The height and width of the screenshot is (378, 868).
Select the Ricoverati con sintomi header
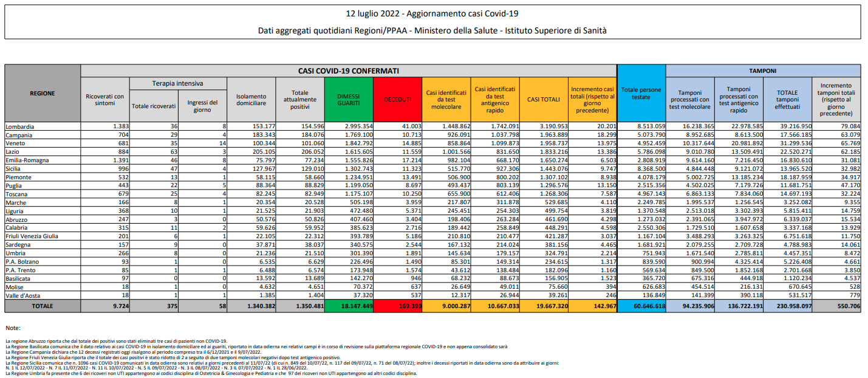click(105, 99)
